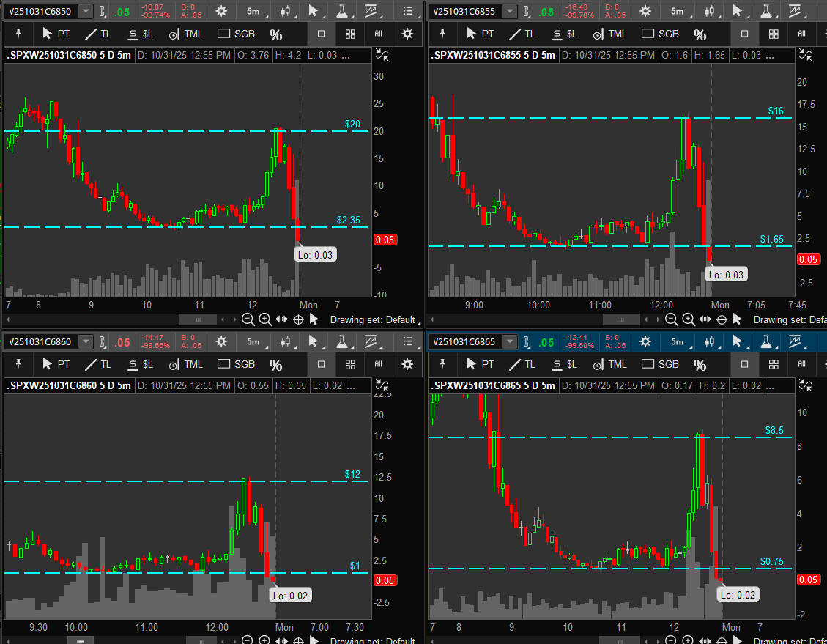
Task: Select the TL trendline tool in C6850 chart
Action: click(x=97, y=34)
